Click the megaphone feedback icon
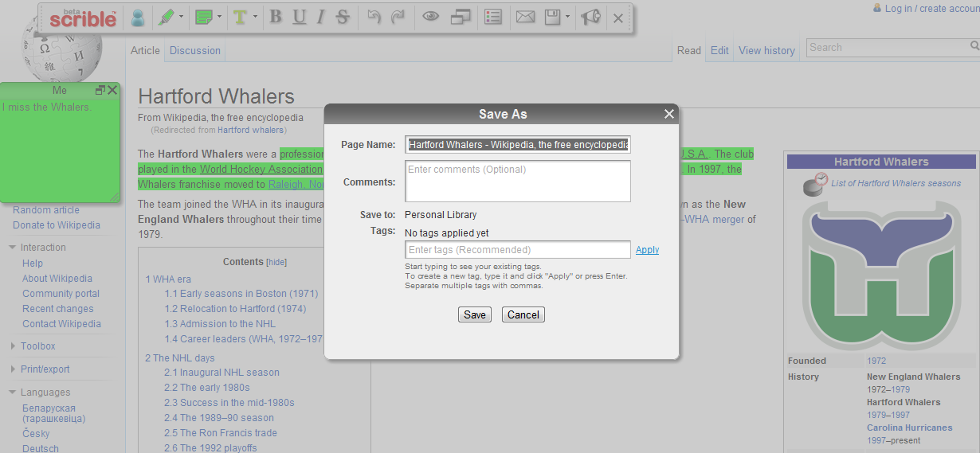The image size is (980, 453). [x=590, y=17]
